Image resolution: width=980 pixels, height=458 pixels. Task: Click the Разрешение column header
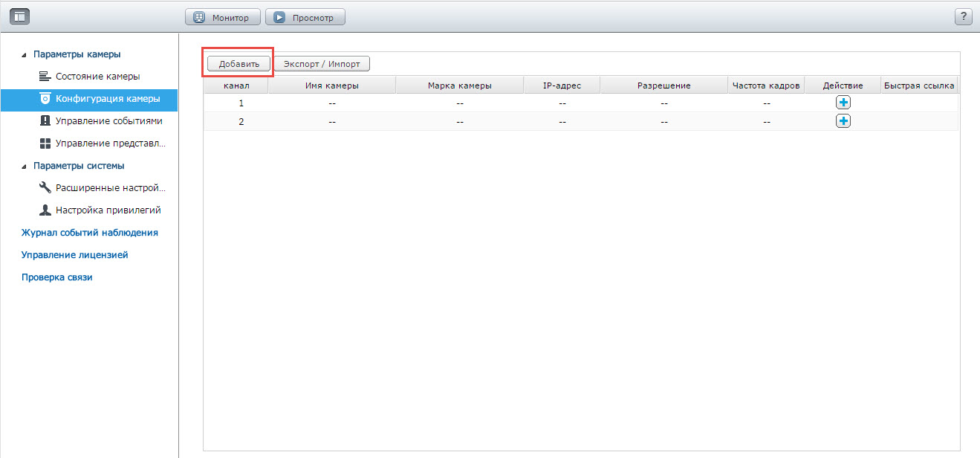click(664, 86)
